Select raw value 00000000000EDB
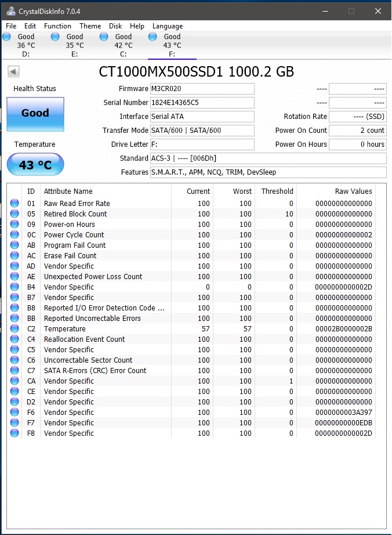The height and width of the screenshot is (535, 392). coord(344,423)
